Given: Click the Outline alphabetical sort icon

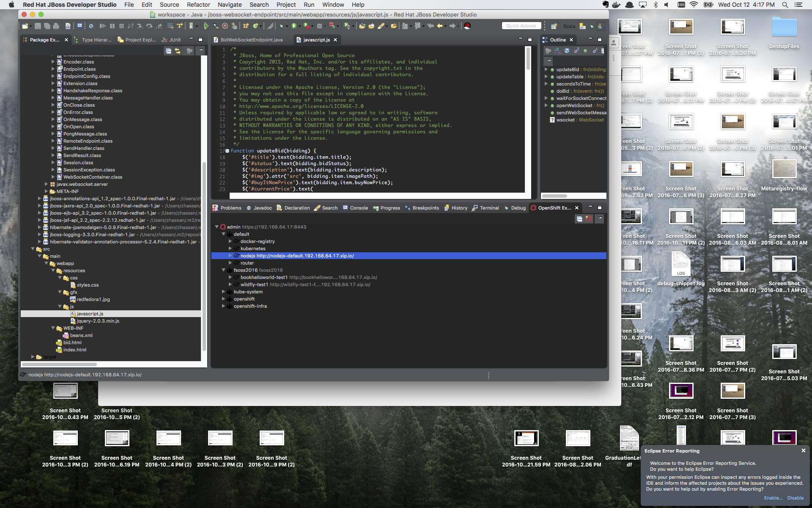Looking at the screenshot, I should tap(557, 51).
